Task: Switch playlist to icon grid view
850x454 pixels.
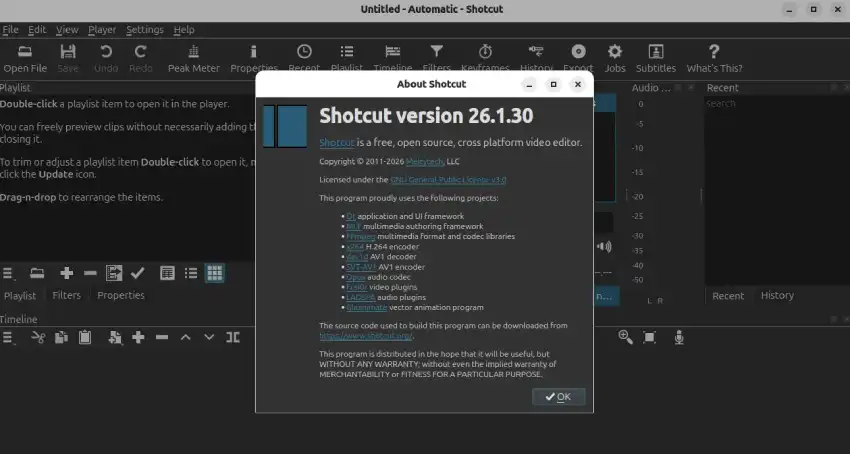Action: 215,273
